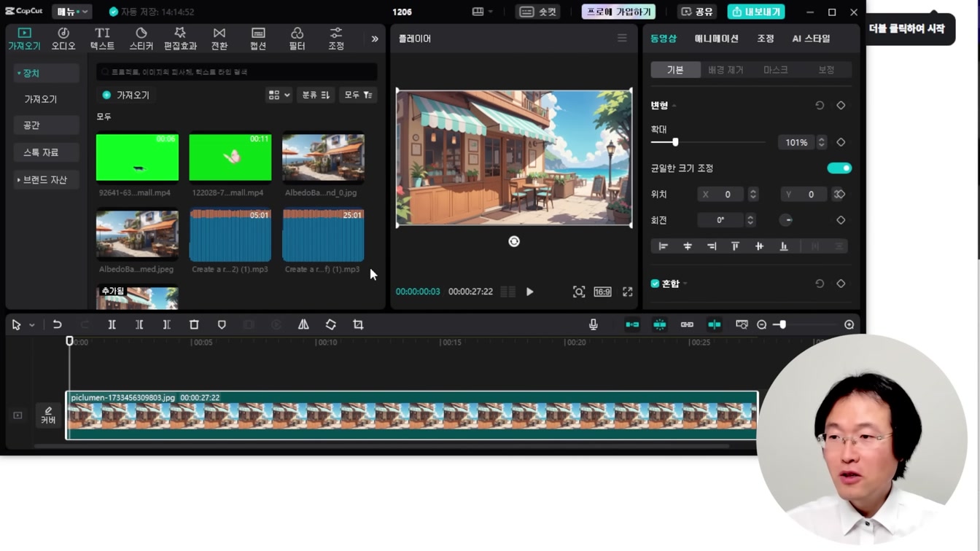This screenshot has width=980, height=551.
Task: Click the 숏컷 shortcuts button
Action: [x=538, y=12]
